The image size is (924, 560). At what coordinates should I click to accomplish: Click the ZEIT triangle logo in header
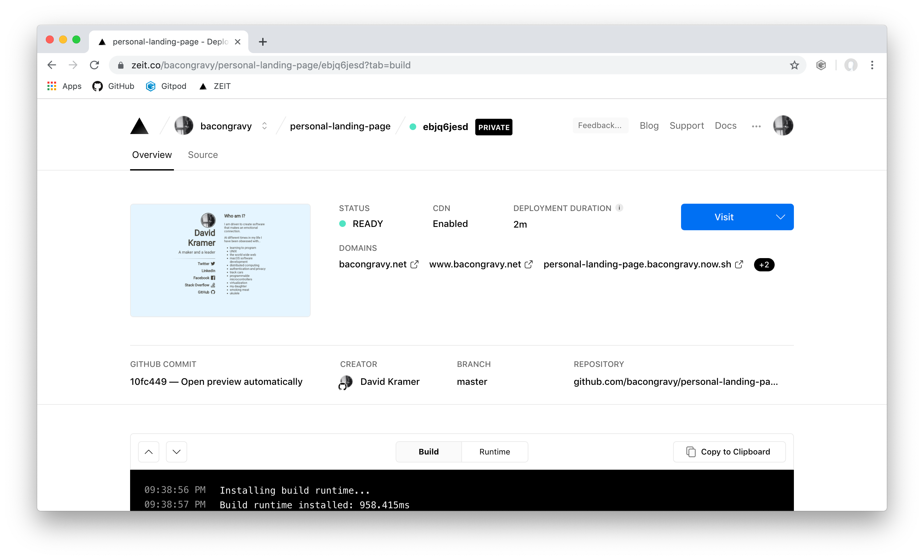pos(139,126)
